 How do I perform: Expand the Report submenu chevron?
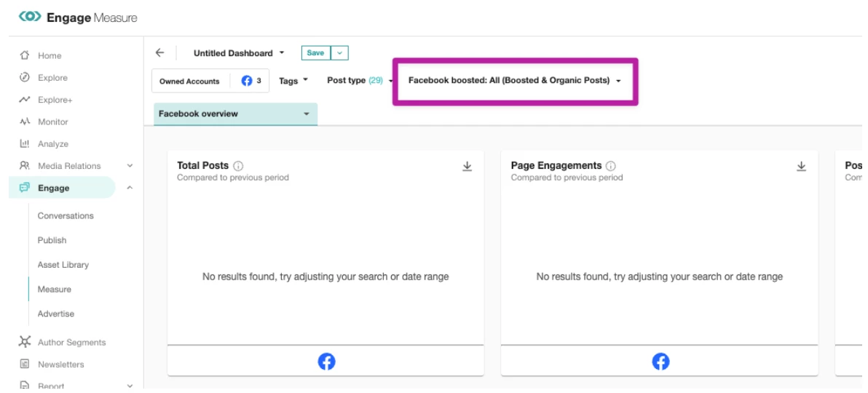coord(130,386)
